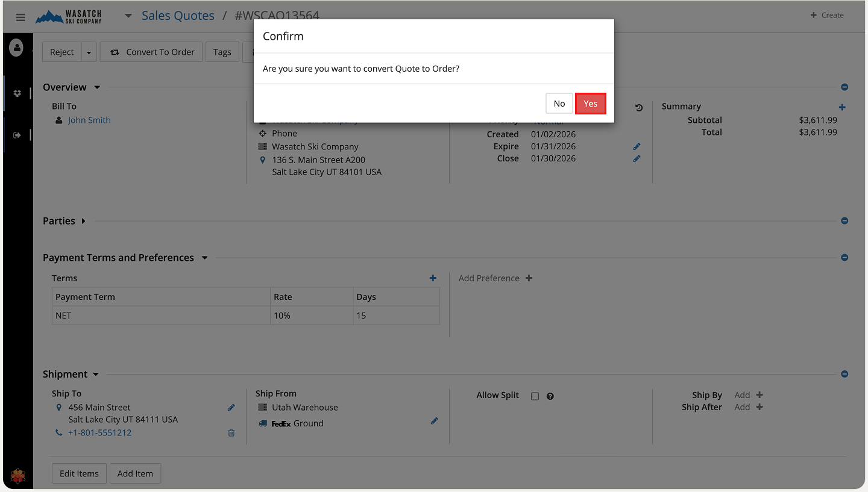Open the hamburger navigation menu
Screen dimensions: 868x492
click(x=20, y=17)
